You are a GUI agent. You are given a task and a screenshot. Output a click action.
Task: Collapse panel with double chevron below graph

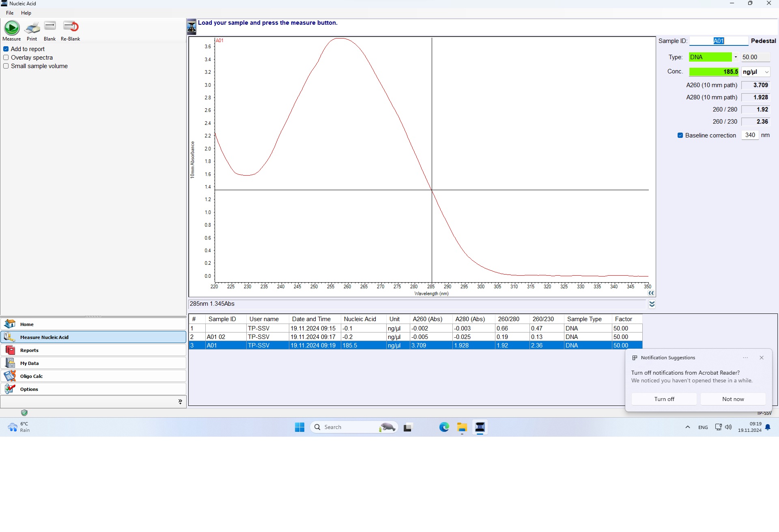point(652,304)
